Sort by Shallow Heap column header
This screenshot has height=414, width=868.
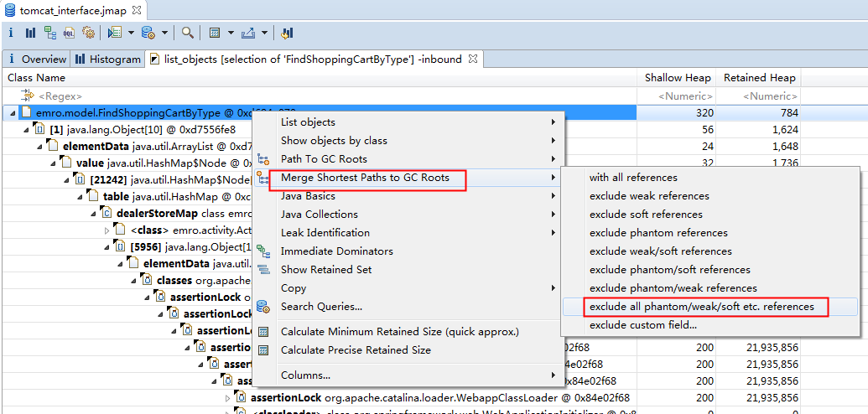pyautogui.click(x=677, y=78)
